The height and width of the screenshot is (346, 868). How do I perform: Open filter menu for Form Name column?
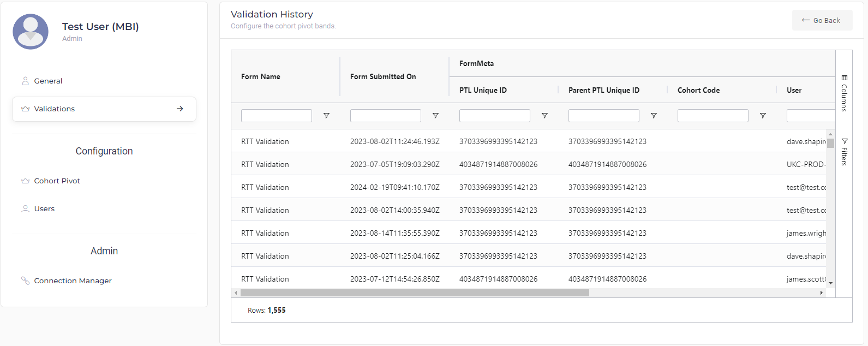tap(326, 116)
